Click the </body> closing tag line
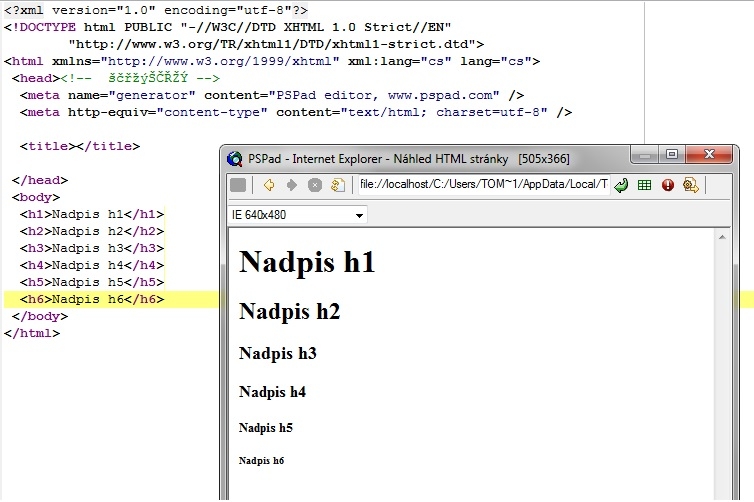The width and height of the screenshot is (754, 502). tap(40, 316)
